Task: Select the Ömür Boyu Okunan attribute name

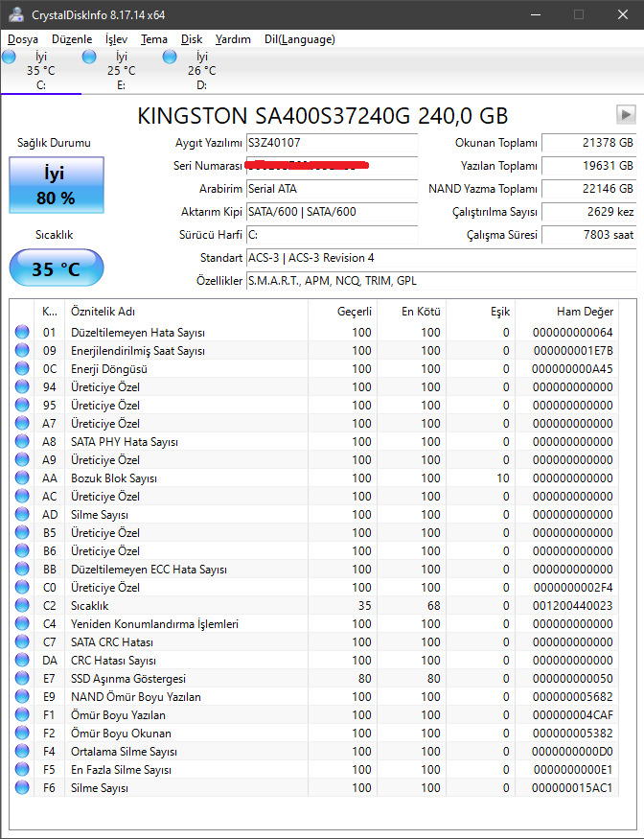Action: [x=121, y=734]
